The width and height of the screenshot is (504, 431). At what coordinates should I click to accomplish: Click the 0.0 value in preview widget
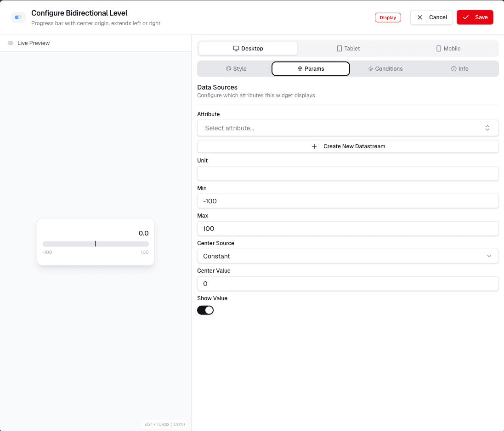click(143, 233)
